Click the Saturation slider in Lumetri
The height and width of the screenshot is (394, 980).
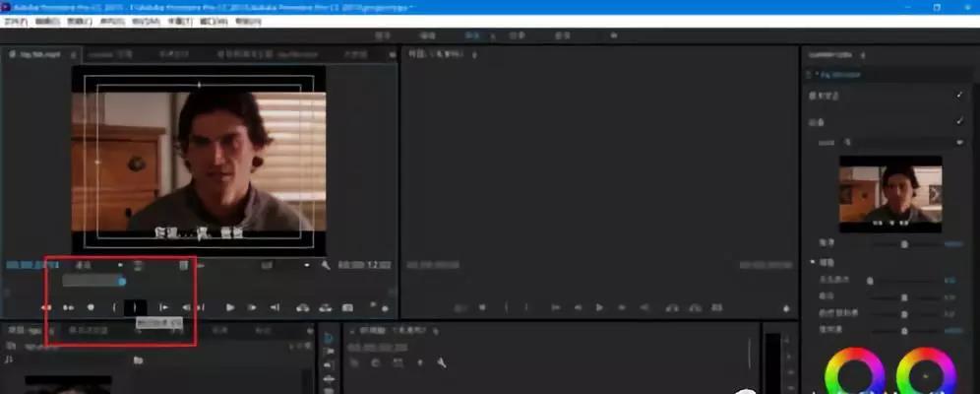coord(904,330)
